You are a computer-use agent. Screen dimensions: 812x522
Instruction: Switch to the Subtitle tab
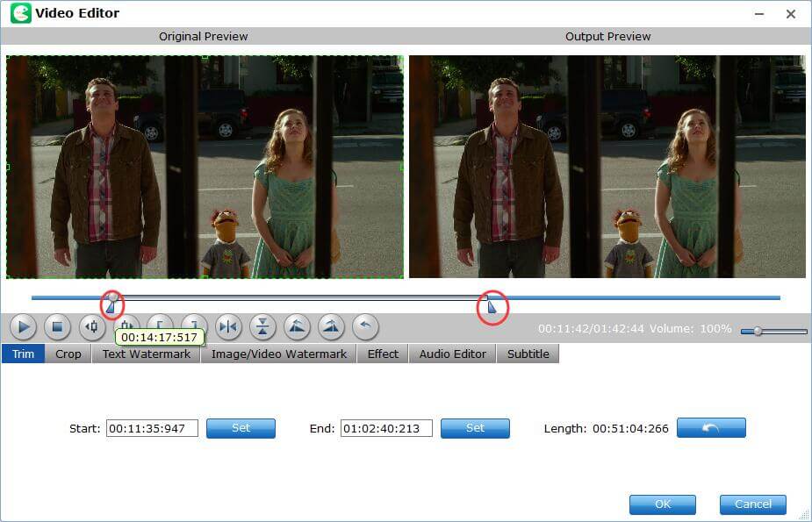click(x=528, y=354)
